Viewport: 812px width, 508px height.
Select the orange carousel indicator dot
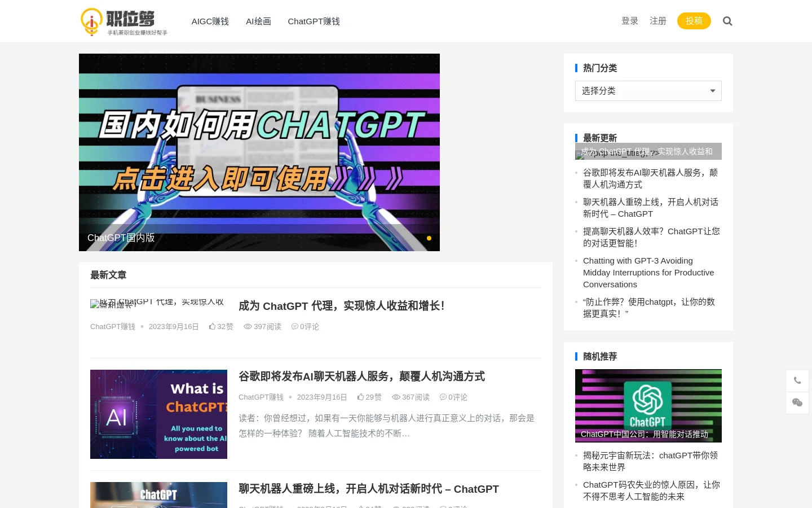[x=429, y=238]
